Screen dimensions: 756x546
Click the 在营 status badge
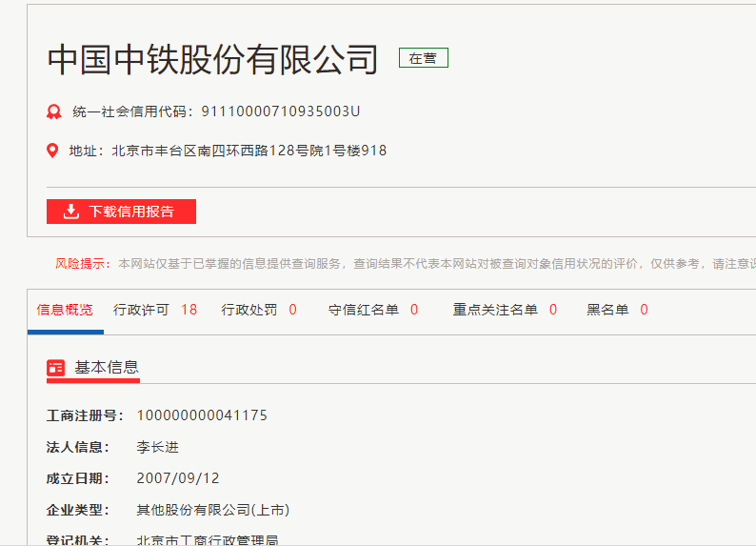pyautogui.click(x=424, y=58)
